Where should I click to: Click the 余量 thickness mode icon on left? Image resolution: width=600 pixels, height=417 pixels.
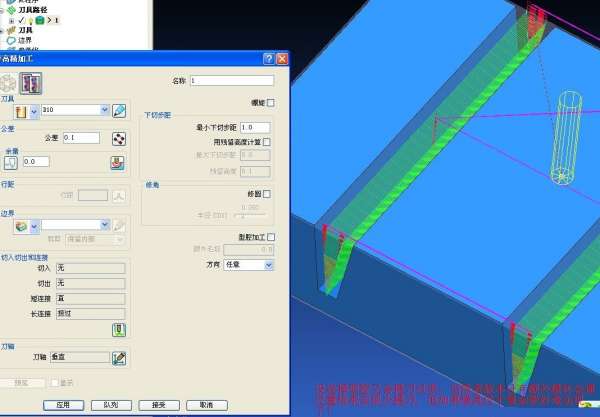pos(12,162)
